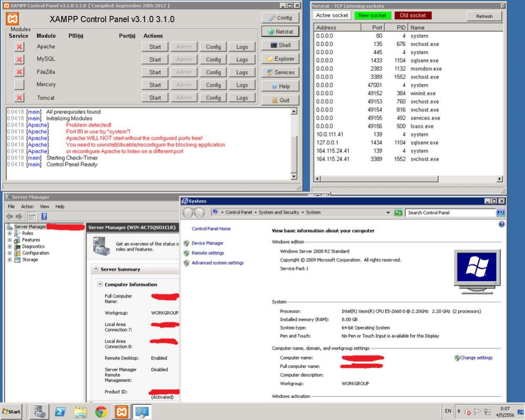
Task: Sort Netstat list by PID column
Action: click(396, 27)
